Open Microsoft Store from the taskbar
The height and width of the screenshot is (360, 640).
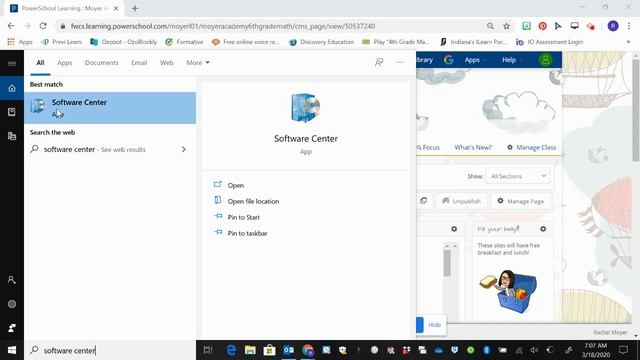(x=269, y=350)
